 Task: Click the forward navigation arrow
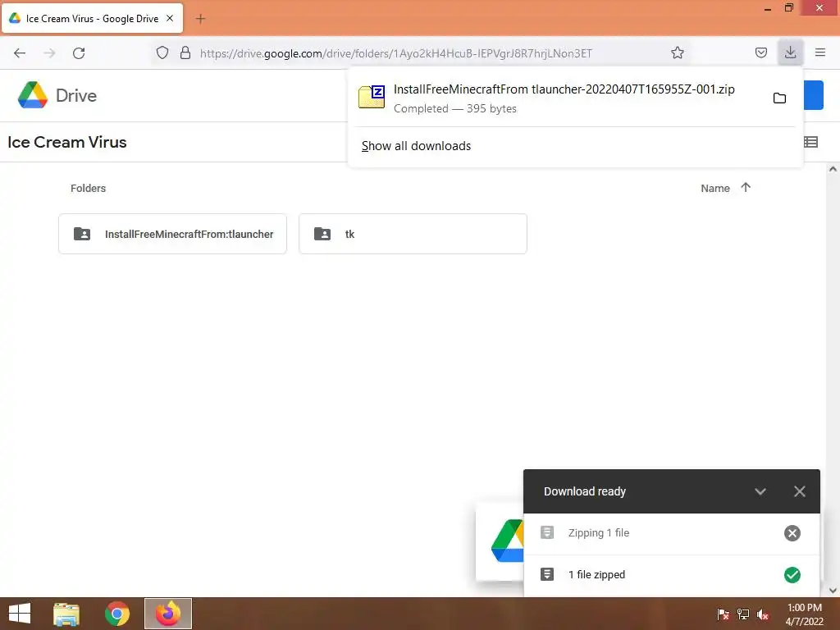pyautogui.click(x=49, y=53)
